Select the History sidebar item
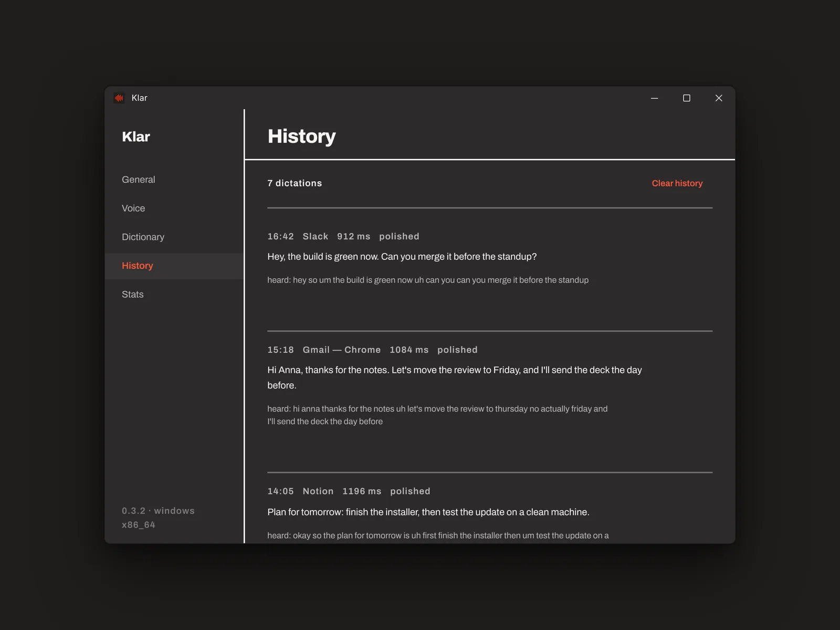 pos(174,266)
